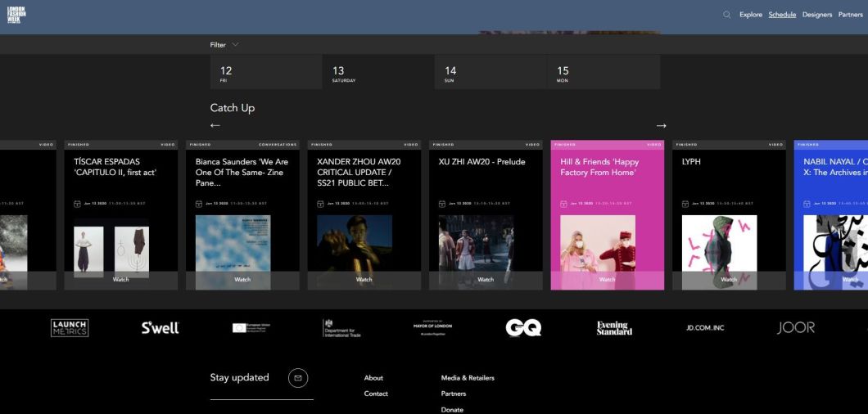Open the Explore menu item

point(750,15)
